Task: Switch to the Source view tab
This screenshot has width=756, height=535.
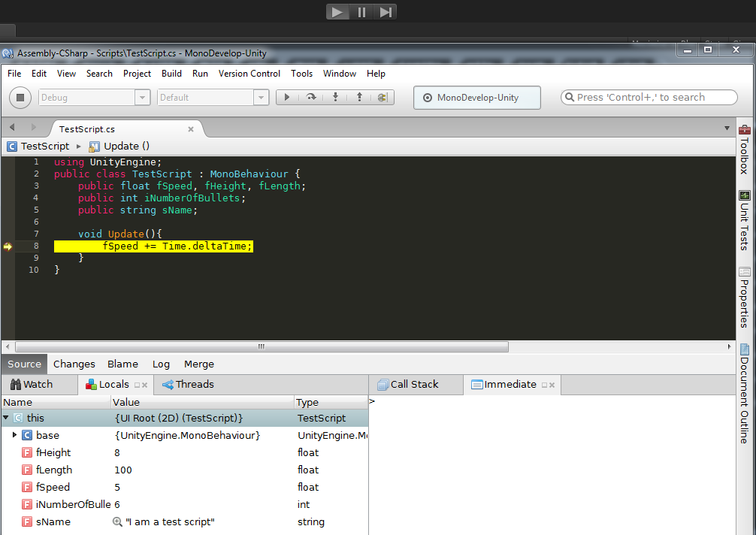Action: [24, 364]
